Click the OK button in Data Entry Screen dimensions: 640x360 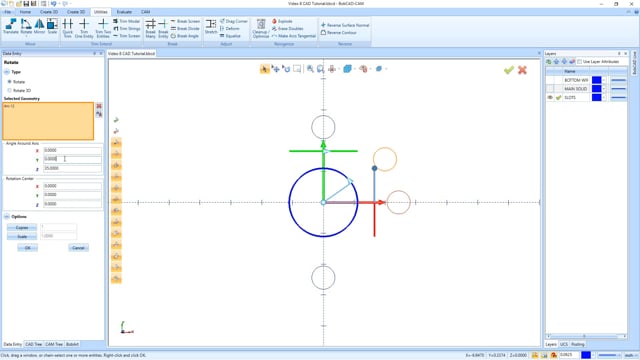tap(27, 248)
